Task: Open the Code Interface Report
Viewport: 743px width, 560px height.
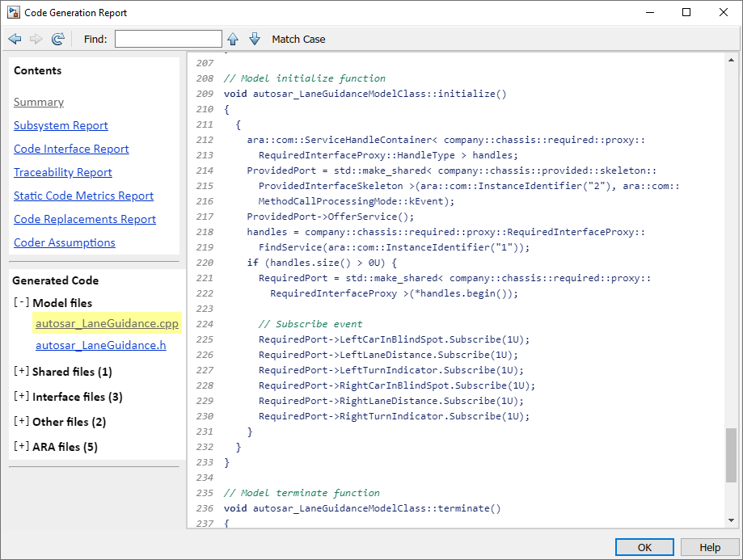Action: (71, 149)
